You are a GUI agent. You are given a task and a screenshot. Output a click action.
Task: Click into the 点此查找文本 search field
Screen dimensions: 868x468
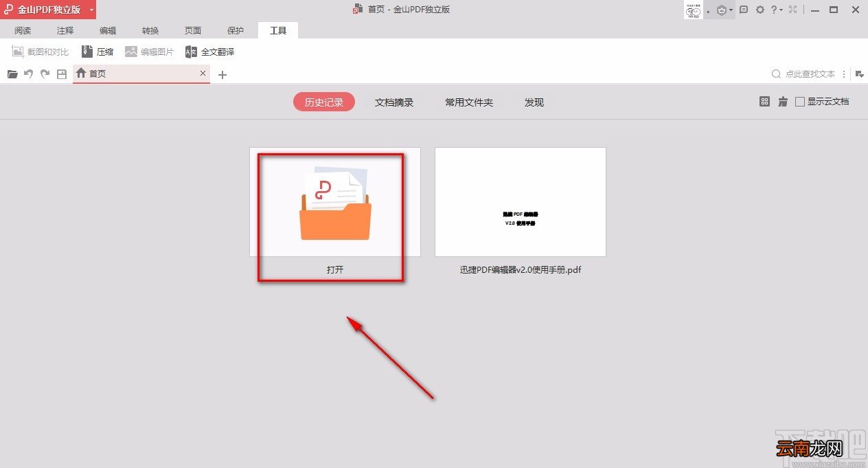click(810, 74)
